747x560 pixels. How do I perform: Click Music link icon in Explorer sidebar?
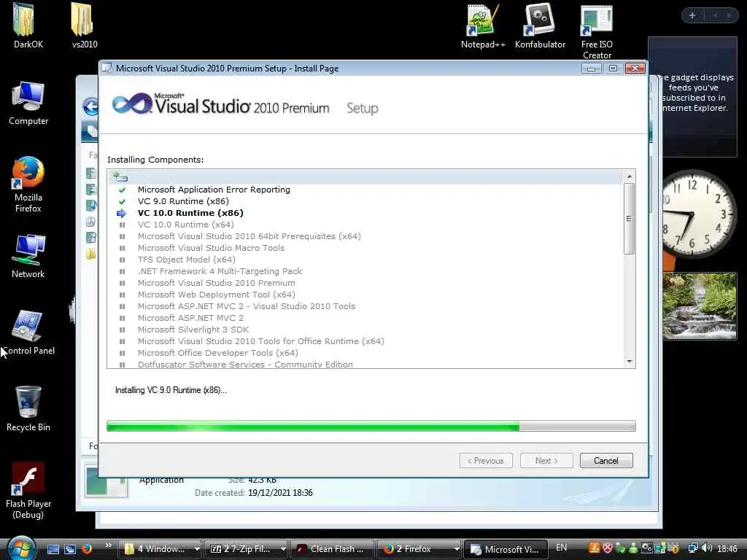point(91,206)
